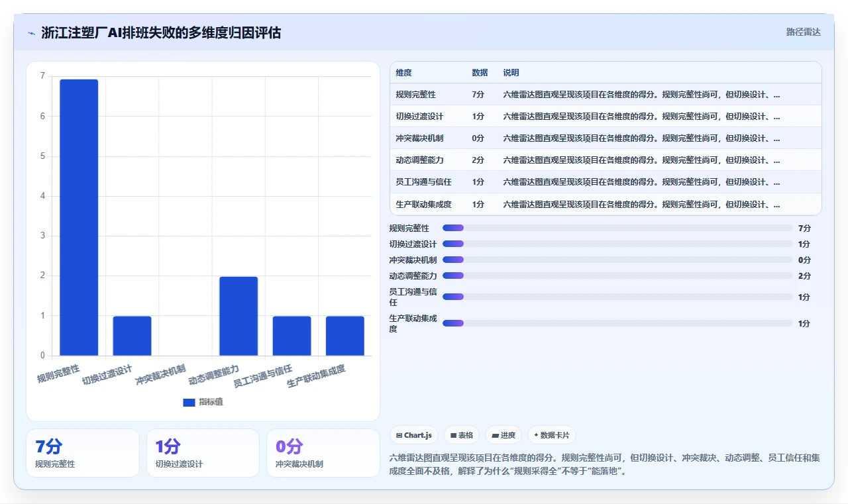Viewport: 848px width, 504px height.
Task: Click the 冲突裁决机制 axis label in the chart
Action: [x=160, y=375]
